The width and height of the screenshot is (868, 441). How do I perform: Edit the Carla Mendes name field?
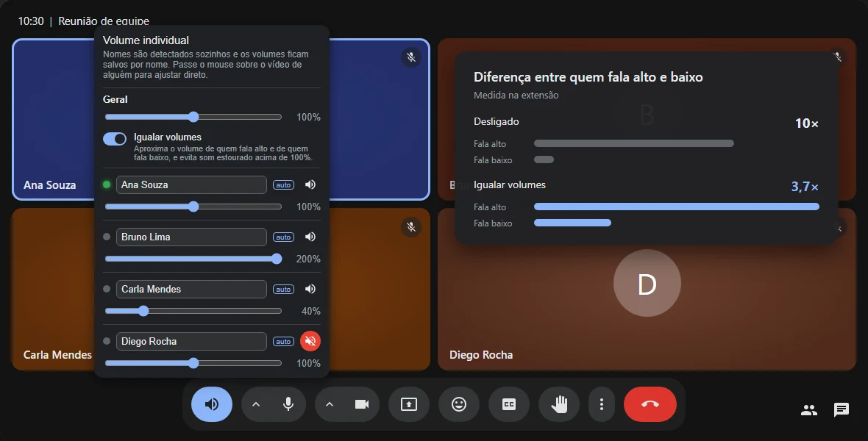[191, 289]
